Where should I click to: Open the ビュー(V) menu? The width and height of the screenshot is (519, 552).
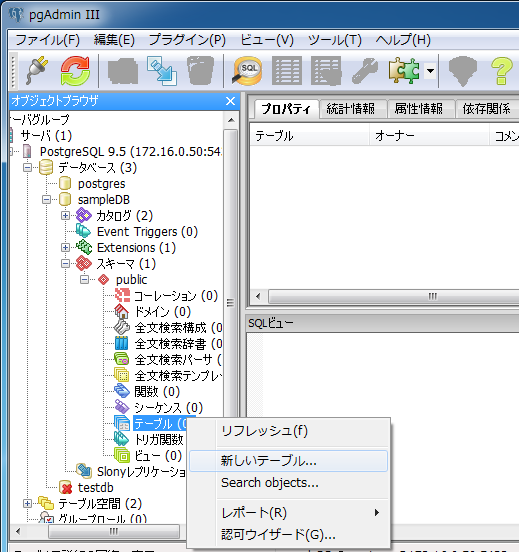tap(267, 39)
